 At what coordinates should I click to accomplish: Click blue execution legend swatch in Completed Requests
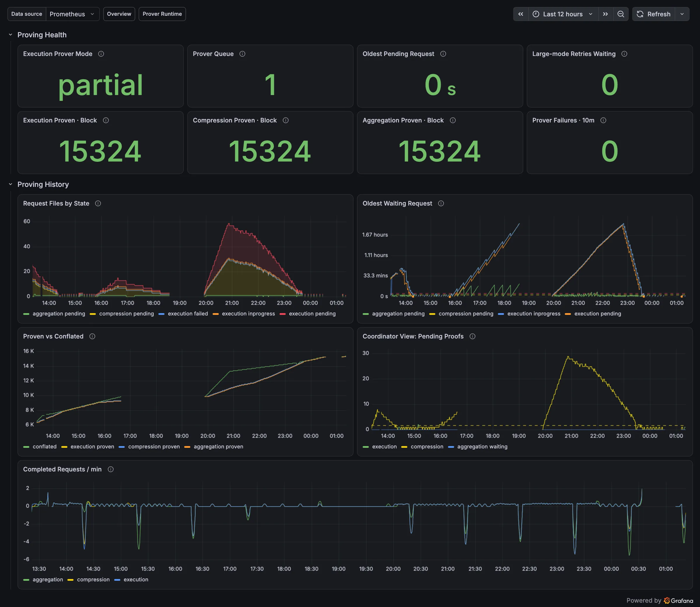[x=117, y=580]
